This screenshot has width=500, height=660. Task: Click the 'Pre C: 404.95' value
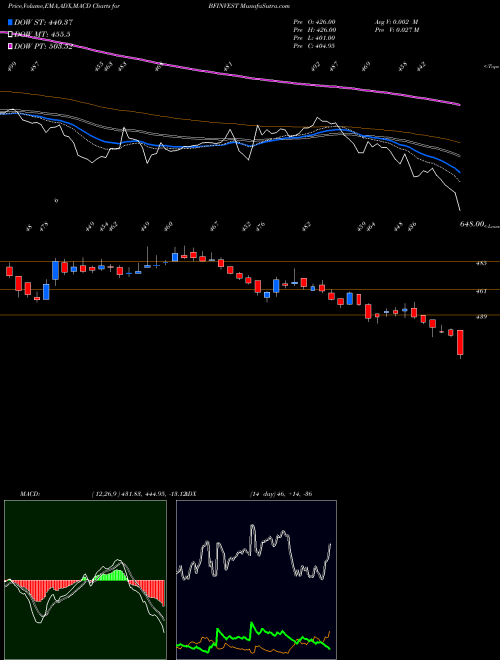point(314,46)
